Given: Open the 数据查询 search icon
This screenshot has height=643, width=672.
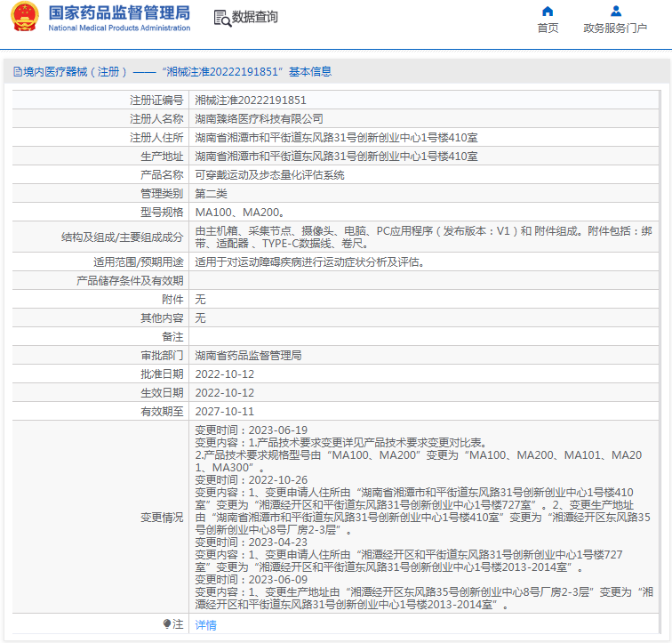Looking at the screenshot, I should (x=222, y=18).
